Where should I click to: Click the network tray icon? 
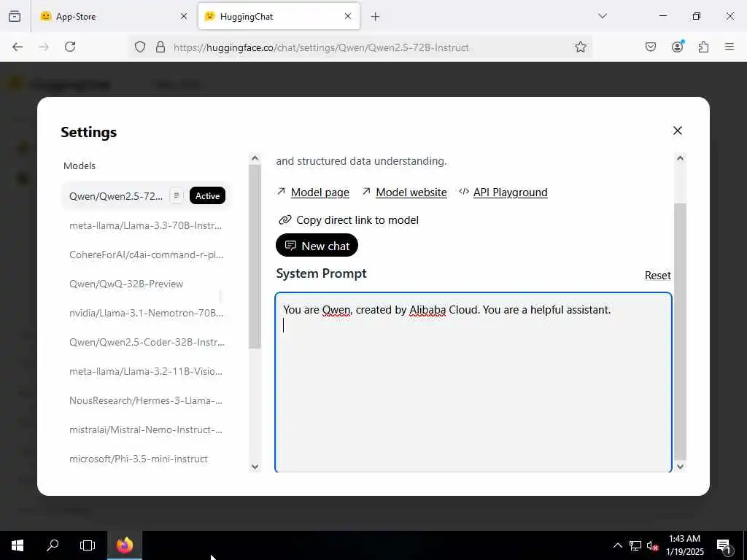[x=635, y=545]
